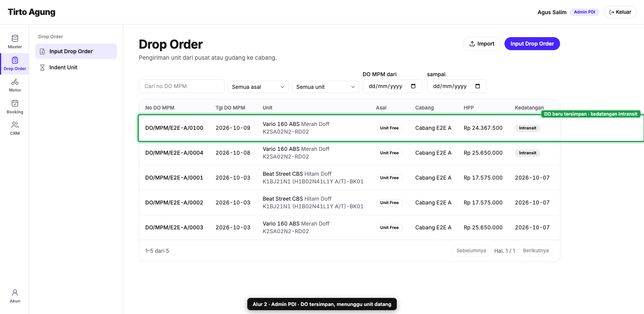This screenshot has height=314, width=644.
Task: Go to previous page with Sebelumnya
Action: click(471, 251)
